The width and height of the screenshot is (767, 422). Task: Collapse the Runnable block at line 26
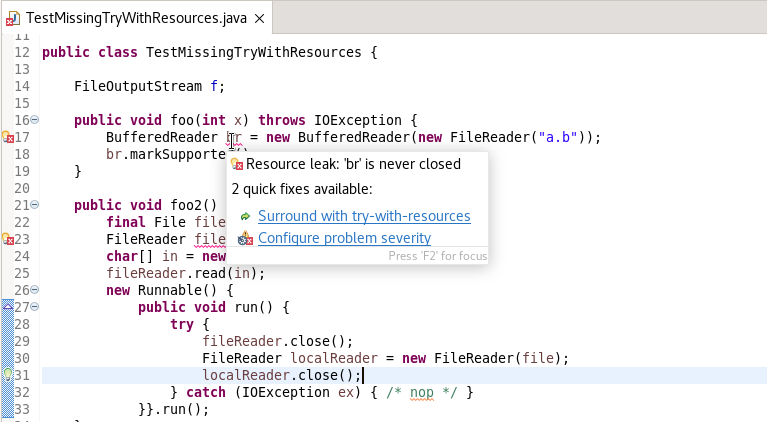pos(35,290)
